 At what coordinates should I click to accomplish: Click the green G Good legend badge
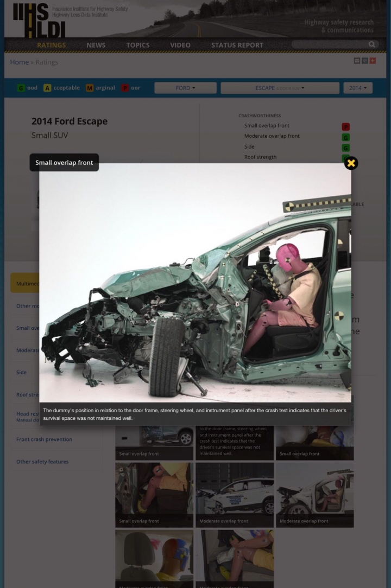click(x=21, y=88)
